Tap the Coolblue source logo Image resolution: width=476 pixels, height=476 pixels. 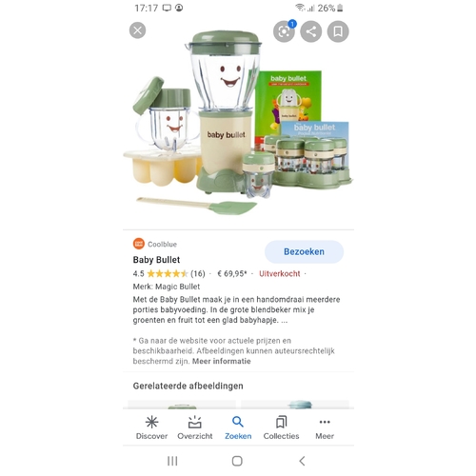click(139, 244)
